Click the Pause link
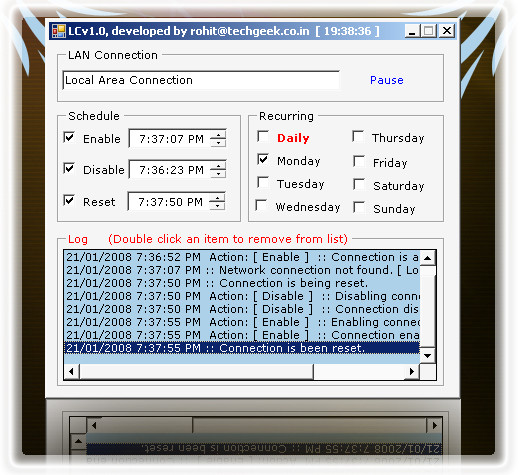Viewport: 520px width, 475px height. 387,80
